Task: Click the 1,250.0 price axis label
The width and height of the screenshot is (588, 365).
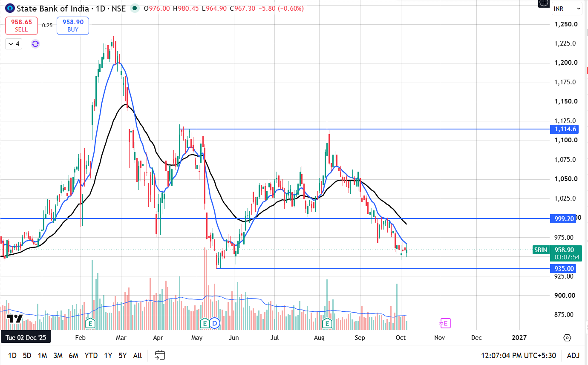Action: [566, 24]
